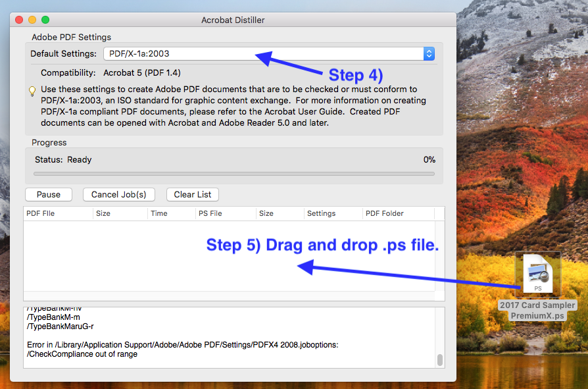Minimize the Acrobat Distiller window
Image resolution: width=588 pixels, height=389 pixels.
(x=32, y=20)
